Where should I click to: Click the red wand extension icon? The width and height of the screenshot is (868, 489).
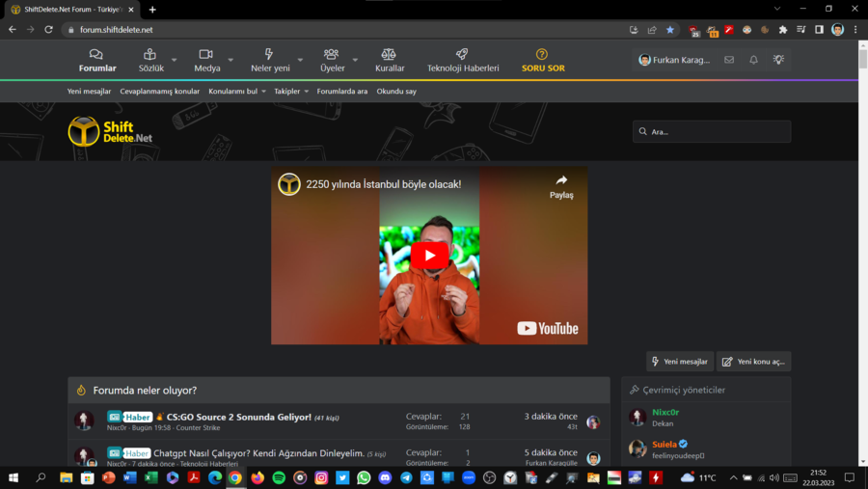729,30
